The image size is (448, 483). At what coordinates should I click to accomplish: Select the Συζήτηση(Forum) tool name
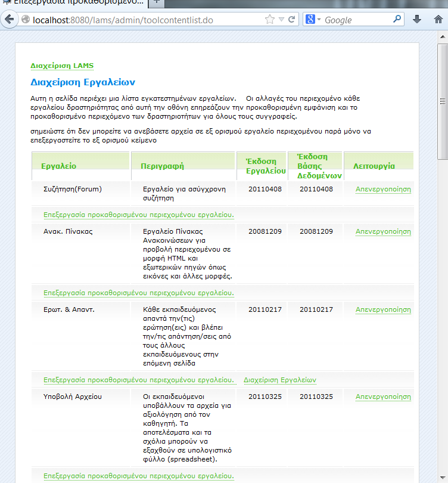[x=72, y=189]
